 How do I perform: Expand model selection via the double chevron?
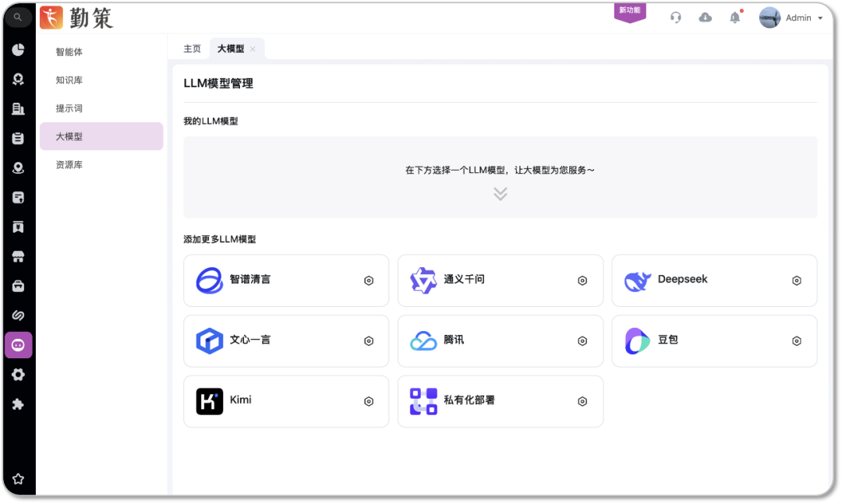(501, 193)
